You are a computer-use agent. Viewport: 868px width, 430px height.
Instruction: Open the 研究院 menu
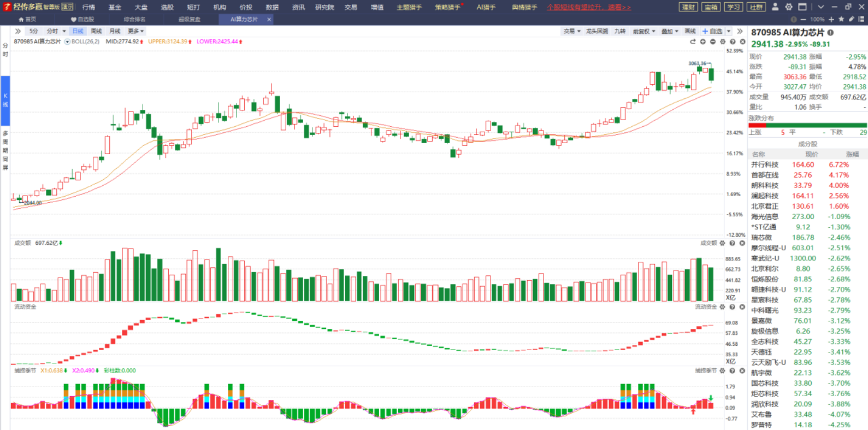324,7
